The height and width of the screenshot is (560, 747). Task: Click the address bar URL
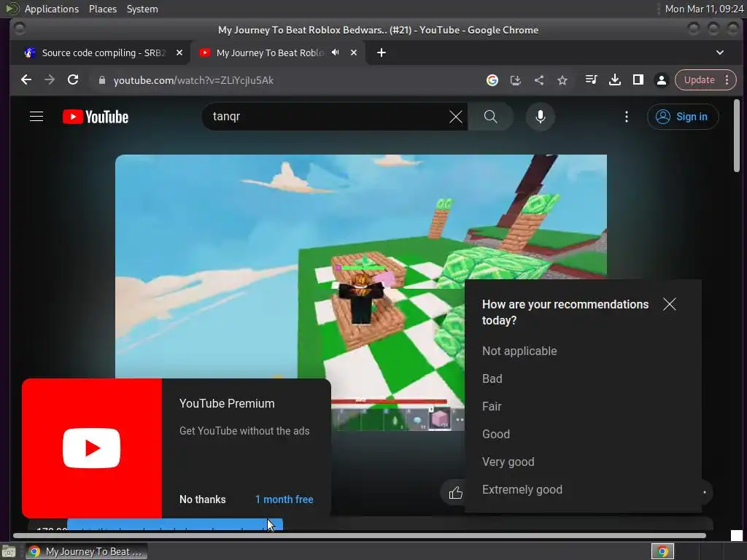pyautogui.click(x=193, y=80)
